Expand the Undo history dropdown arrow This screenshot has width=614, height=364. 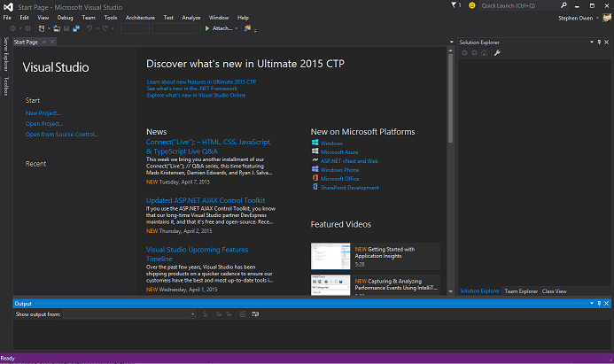point(97,28)
